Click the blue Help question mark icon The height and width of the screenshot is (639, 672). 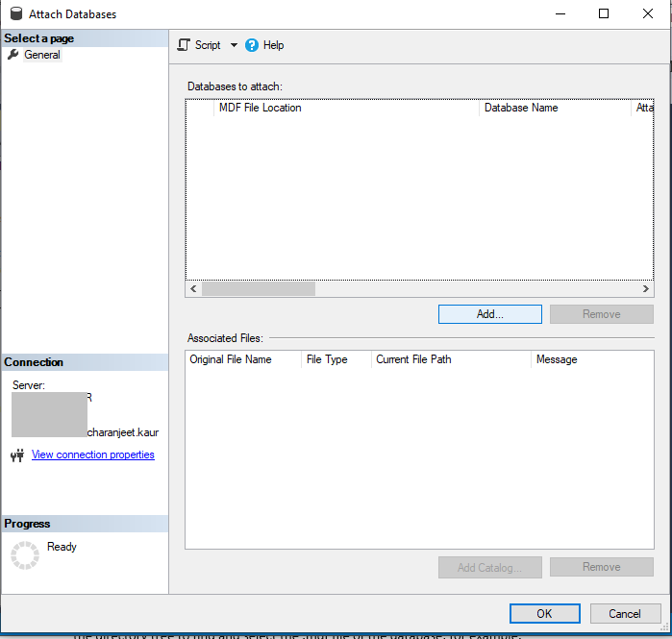pos(252,45)
